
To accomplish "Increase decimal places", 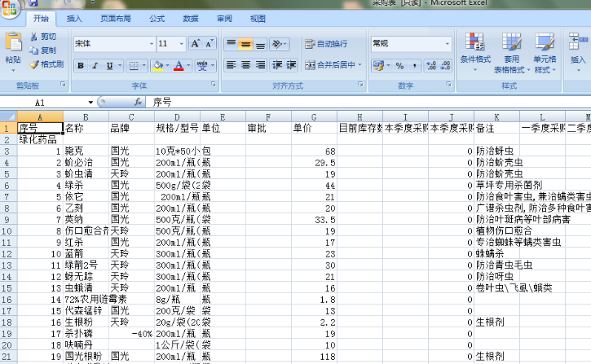I will coord(430,65).
